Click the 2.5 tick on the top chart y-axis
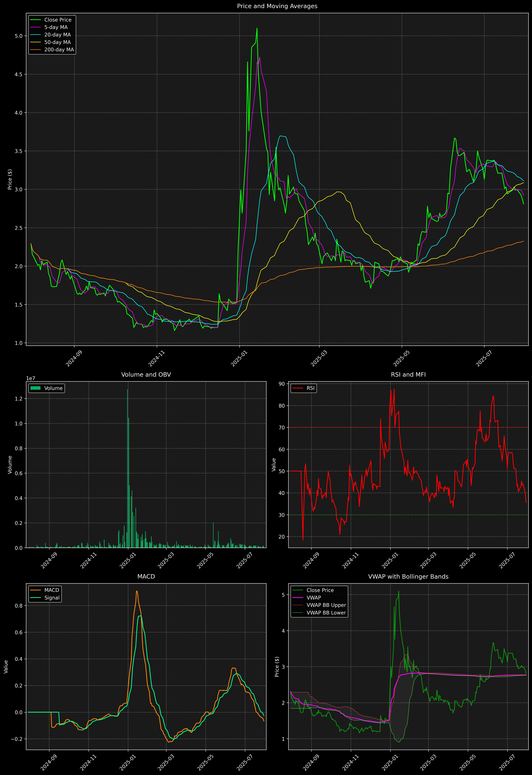The width and height of the screenshot is (532, 775). coord(19,228)
